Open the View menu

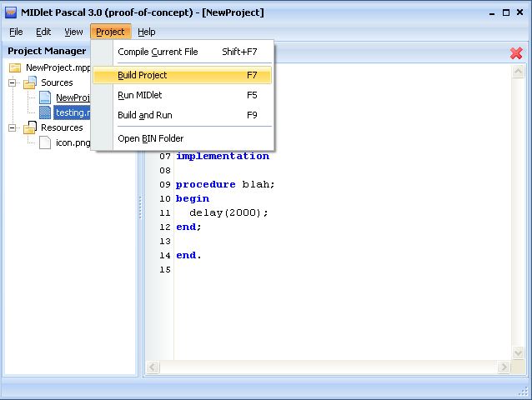(73, 32)
